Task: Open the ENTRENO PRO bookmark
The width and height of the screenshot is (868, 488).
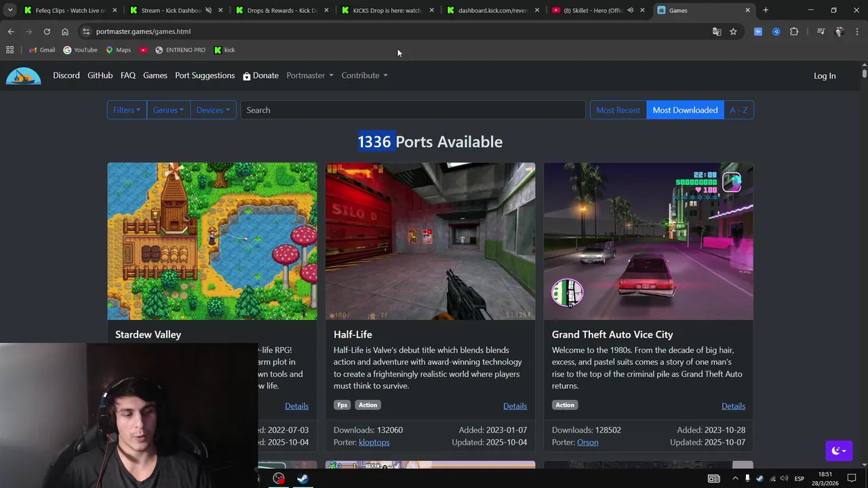Action: (180, 50)
